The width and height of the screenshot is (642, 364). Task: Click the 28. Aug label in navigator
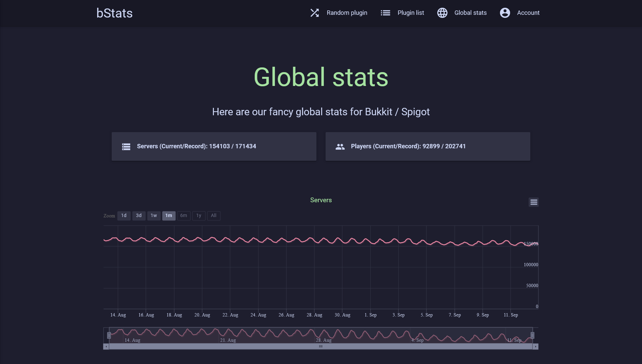click(324, 340)
